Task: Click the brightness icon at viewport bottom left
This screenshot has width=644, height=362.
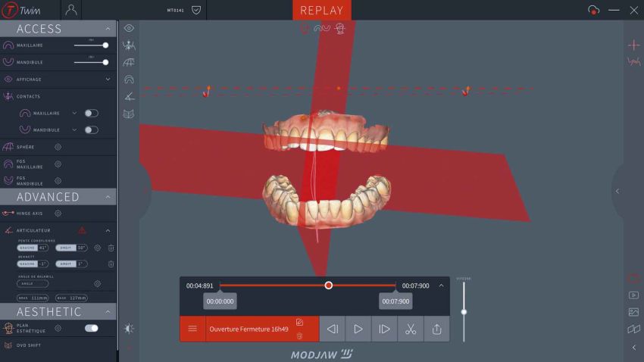Action: tap(129, 328)
